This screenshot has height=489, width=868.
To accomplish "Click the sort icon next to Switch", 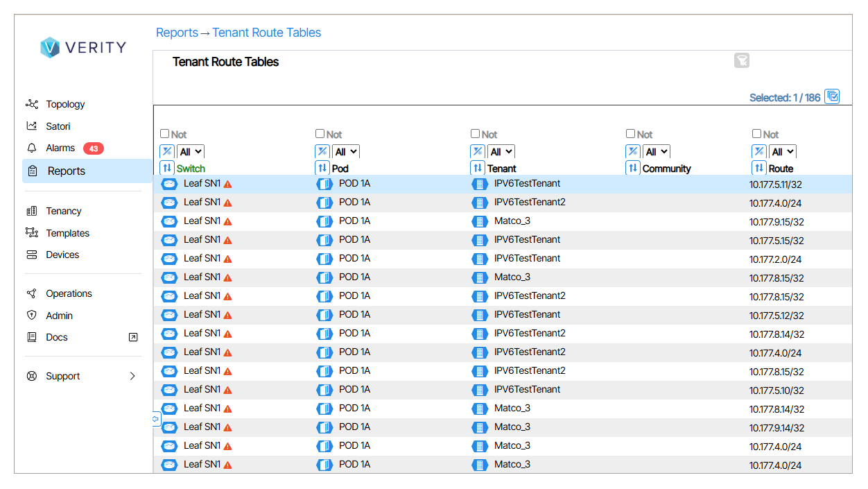I will click(167, 168).
